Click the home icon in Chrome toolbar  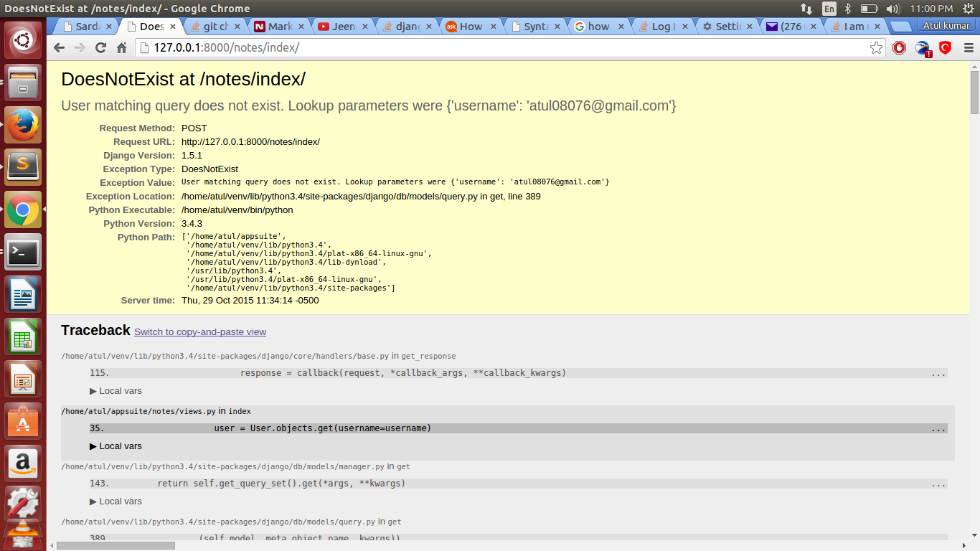tap(122, 48)
